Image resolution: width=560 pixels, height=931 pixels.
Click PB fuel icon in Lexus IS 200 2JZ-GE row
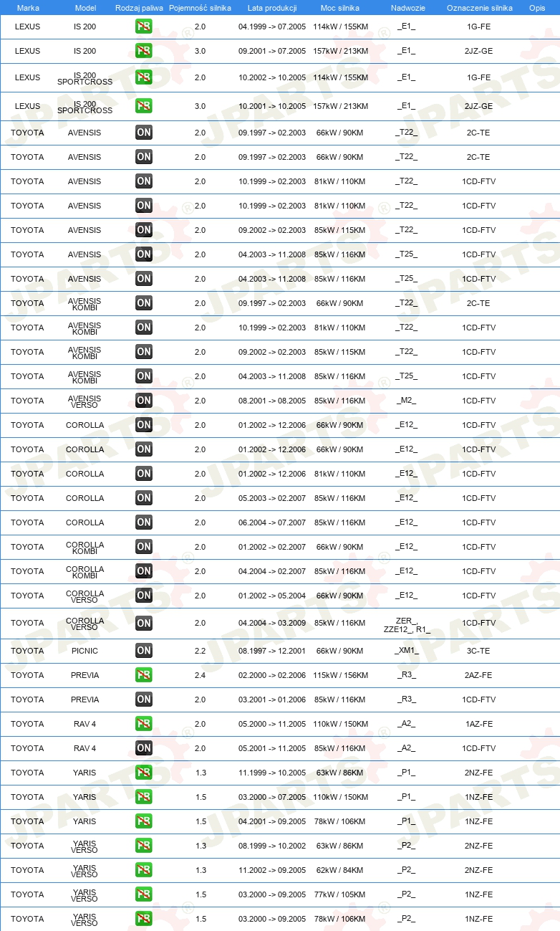click(x=144, y=51)
